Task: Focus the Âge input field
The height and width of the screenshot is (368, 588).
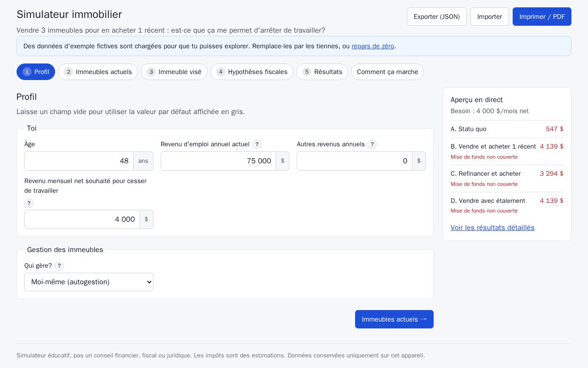Action: 79,161
